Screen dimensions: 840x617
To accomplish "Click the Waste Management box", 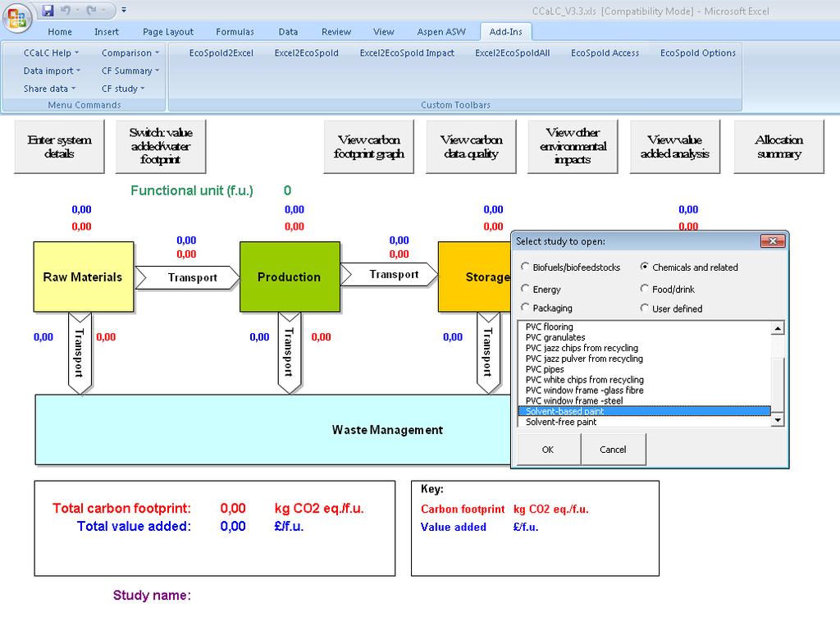I will (x=272, y=430).
